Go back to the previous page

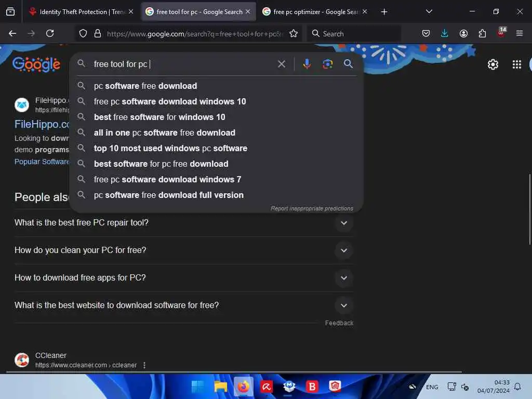point(12,33)
